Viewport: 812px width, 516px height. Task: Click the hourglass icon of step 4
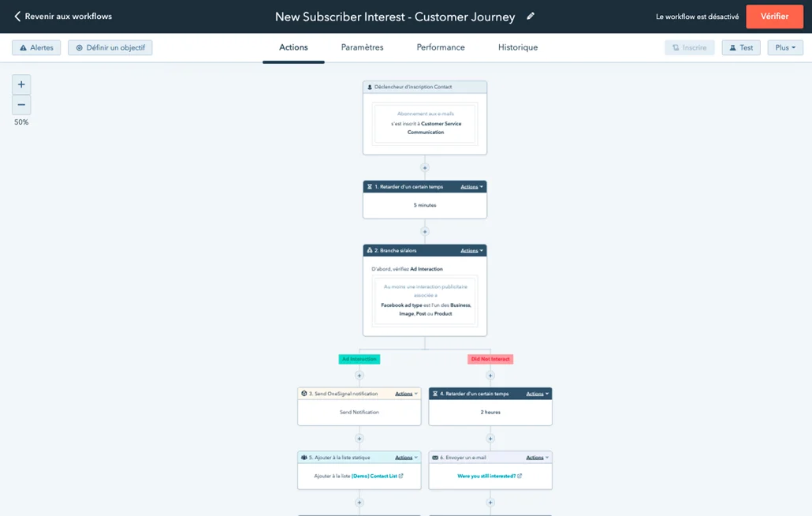tap(435, 394)
